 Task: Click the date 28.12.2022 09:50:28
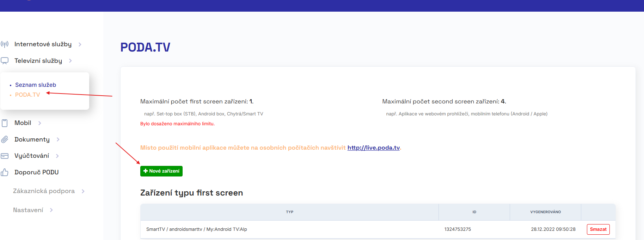tap(553, 229)
